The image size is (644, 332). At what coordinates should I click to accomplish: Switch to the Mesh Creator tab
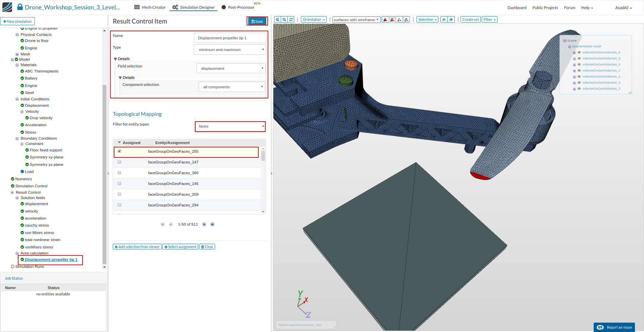pos(150,7)
